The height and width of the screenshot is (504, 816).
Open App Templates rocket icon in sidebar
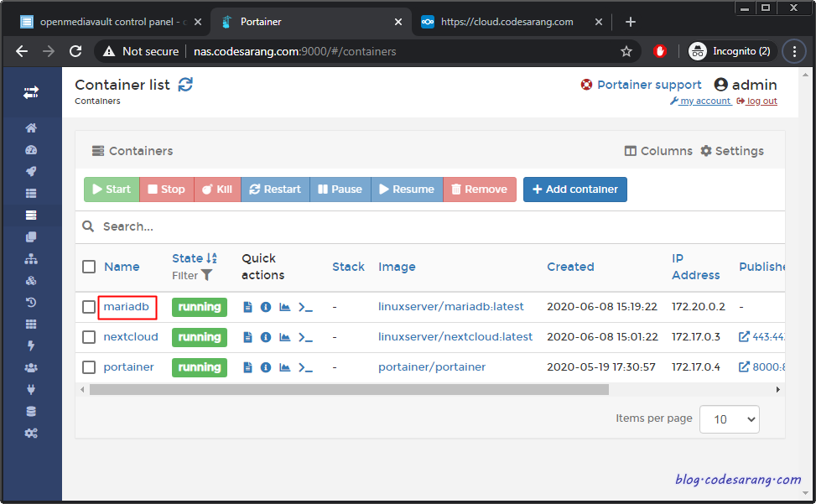[31, 172]
